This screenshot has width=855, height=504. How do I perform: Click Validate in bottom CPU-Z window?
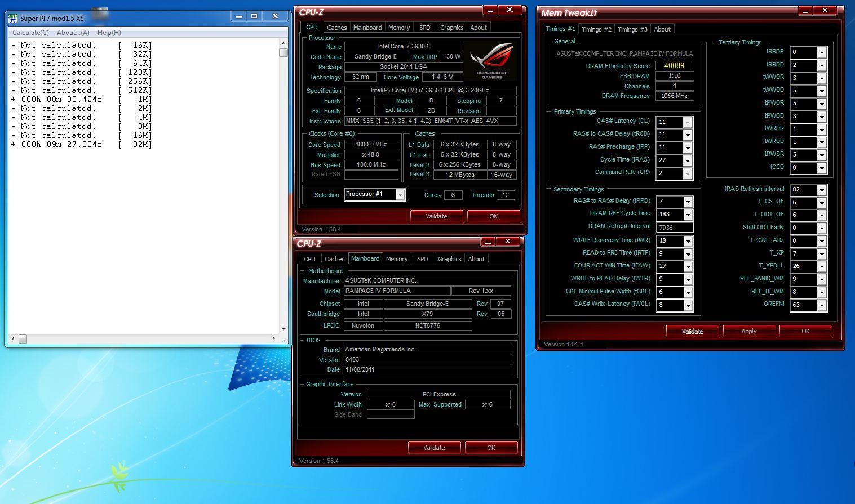click(434, 448)
